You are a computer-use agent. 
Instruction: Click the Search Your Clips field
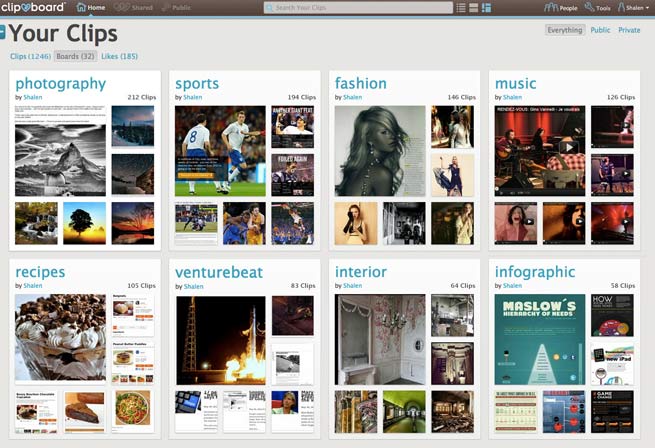358,8
